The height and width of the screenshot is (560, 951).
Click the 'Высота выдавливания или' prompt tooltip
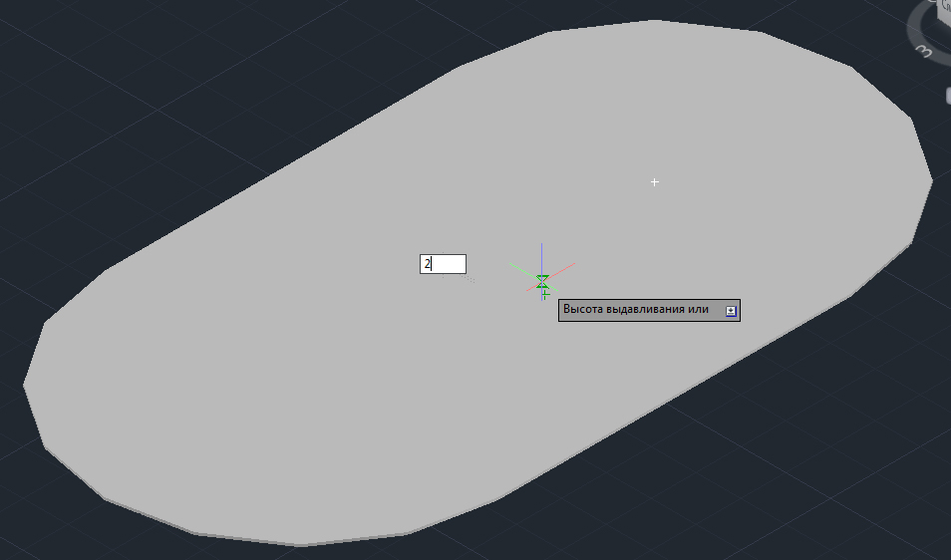click(649, 310)
